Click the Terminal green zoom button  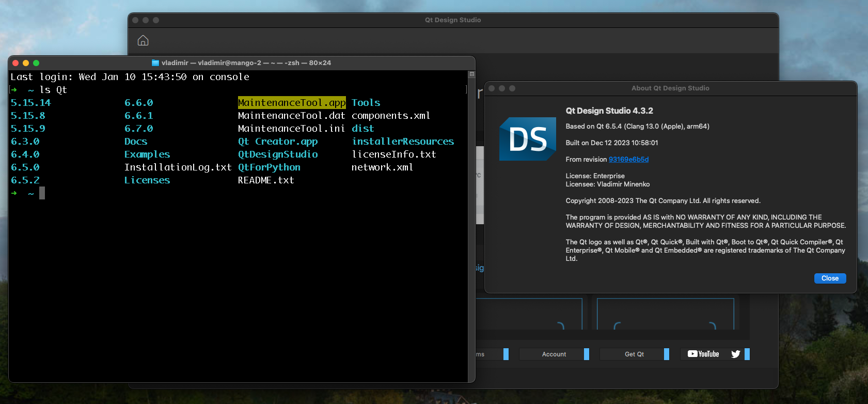pyautogui.click(x=36, y=63)
